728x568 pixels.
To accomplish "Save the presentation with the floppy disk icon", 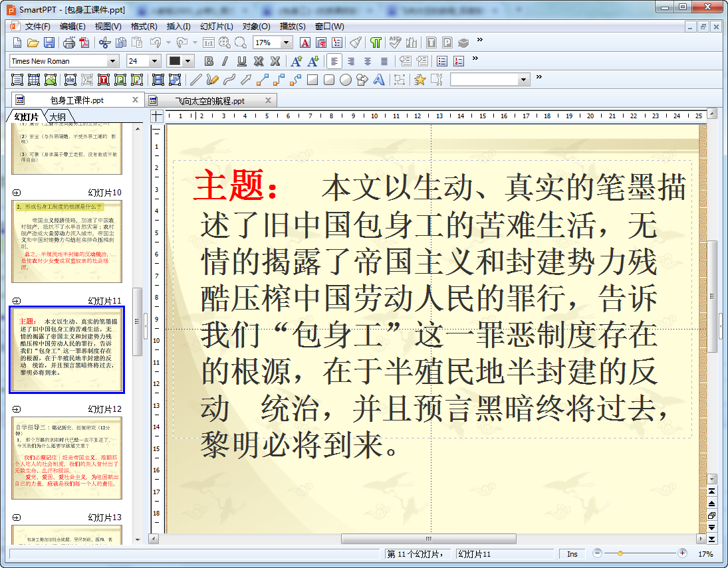I will (x=49, y=43).
